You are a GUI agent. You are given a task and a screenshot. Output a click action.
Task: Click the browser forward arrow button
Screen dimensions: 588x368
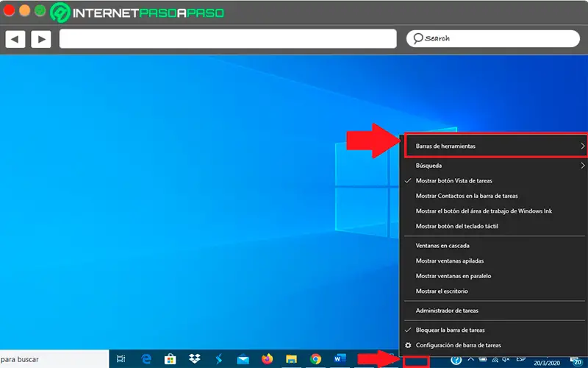point(41,39)
